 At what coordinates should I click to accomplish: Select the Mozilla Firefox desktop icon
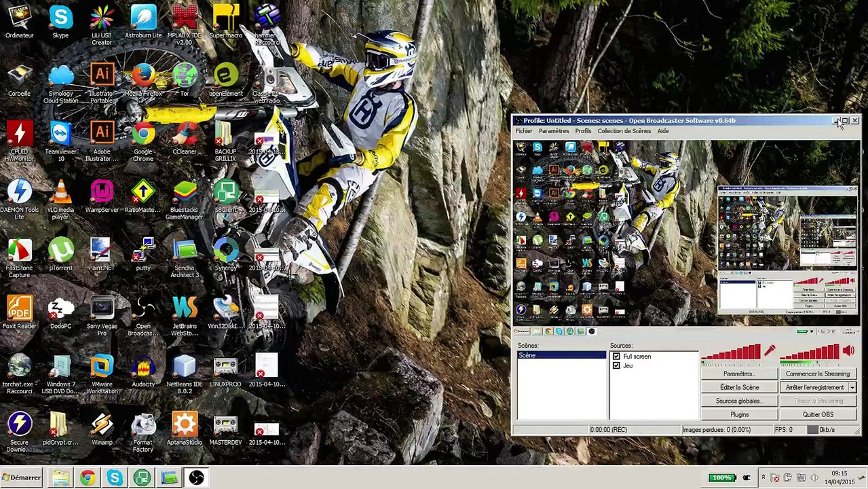pyautogui.click(x=143, y=81)
